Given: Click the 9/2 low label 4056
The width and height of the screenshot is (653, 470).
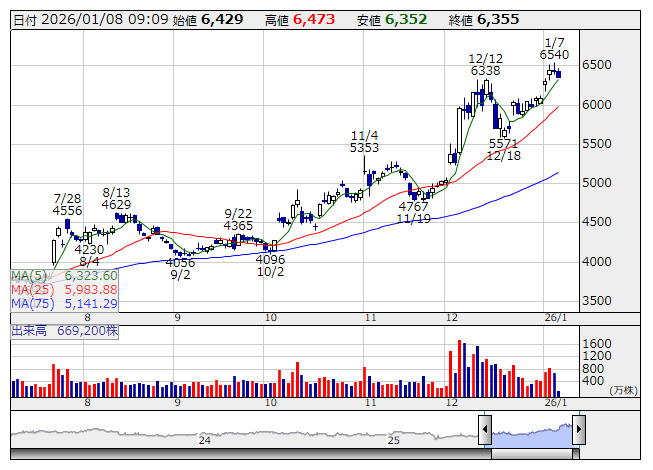Looking at the screenshot, I should (x=180, y=263).
